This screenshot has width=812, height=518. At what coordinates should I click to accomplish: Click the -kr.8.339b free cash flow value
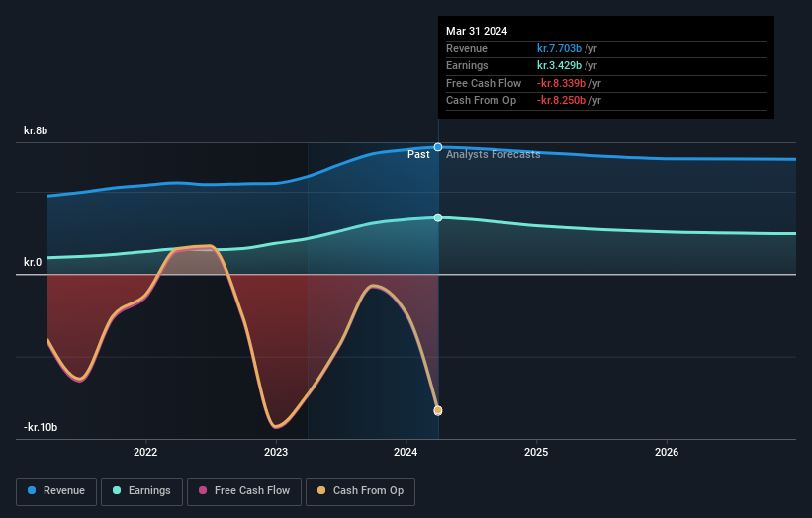(562, 83)
